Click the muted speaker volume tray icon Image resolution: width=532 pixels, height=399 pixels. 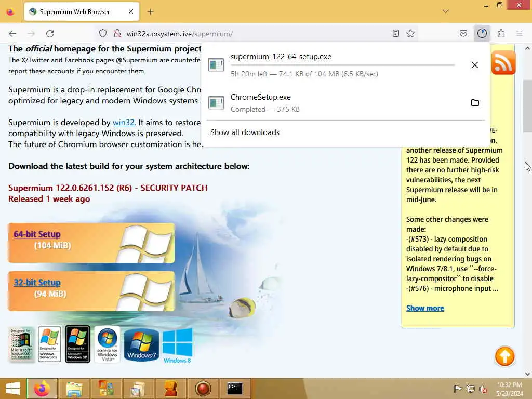tap(483, 389)
